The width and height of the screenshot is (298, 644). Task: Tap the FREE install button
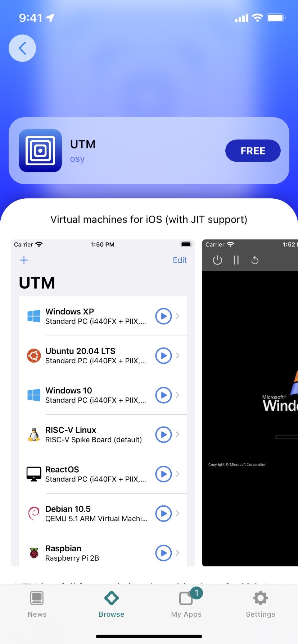[x=253, y=151]
